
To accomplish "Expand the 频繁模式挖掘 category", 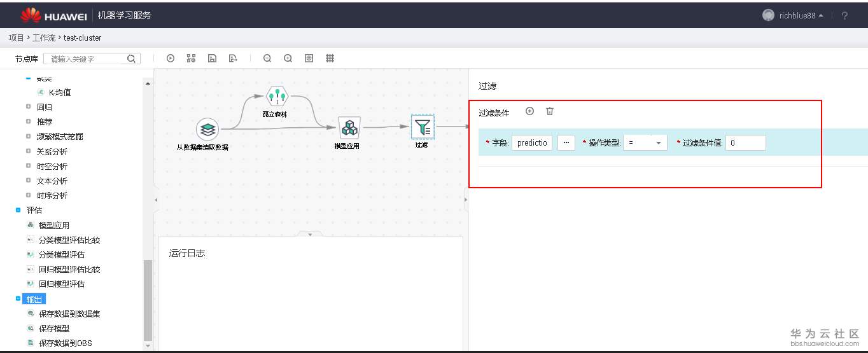I will (x=28, y=136).
